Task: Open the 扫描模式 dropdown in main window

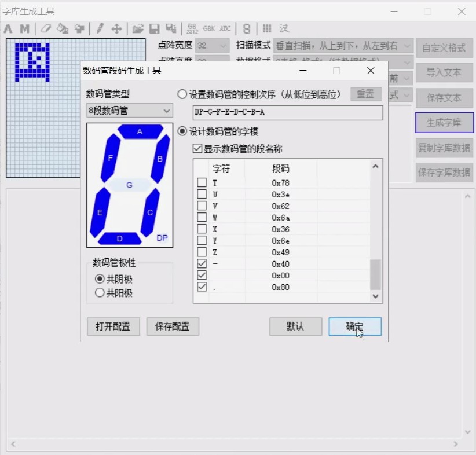Action: tap(343, 46)
